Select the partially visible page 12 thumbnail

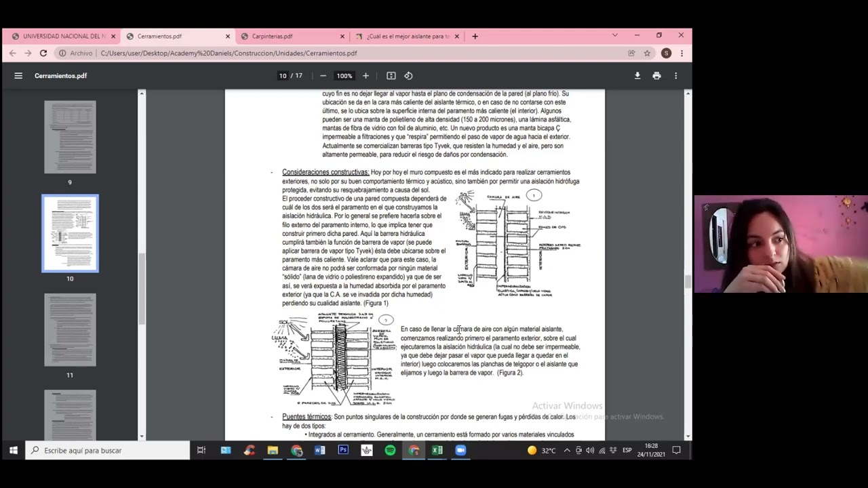[70, 415]
